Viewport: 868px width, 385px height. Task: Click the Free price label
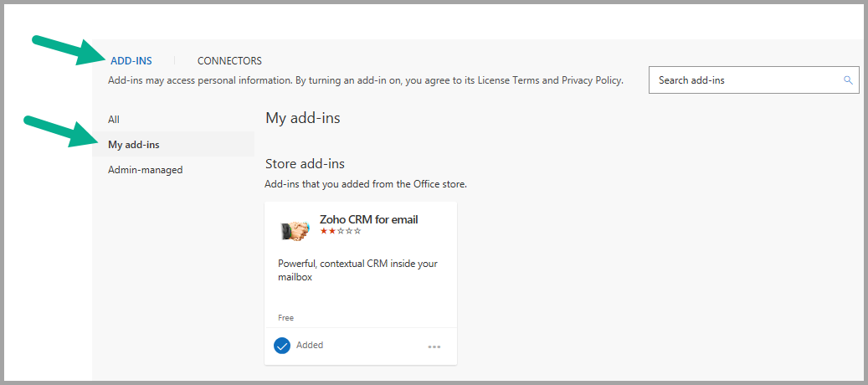[285, 318]
